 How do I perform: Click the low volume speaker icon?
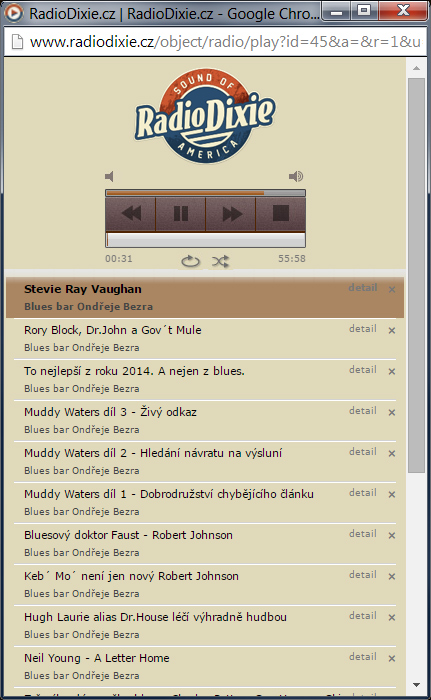109,176
